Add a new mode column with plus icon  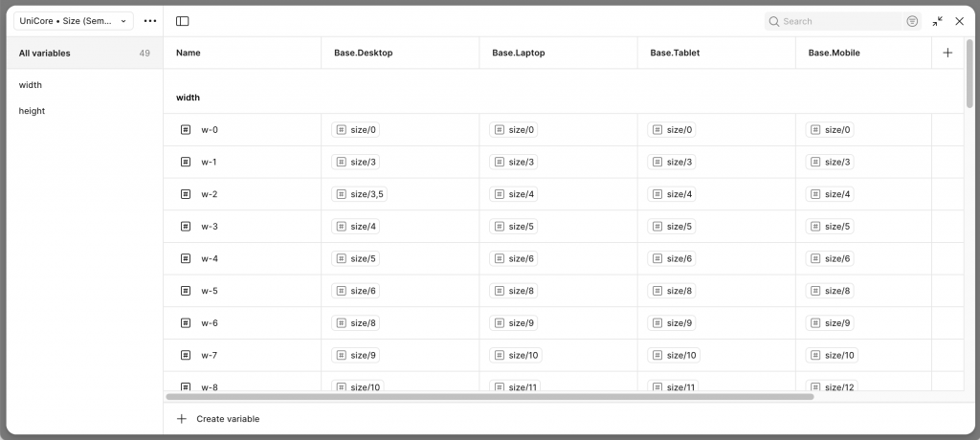click(x=947, y=53)
